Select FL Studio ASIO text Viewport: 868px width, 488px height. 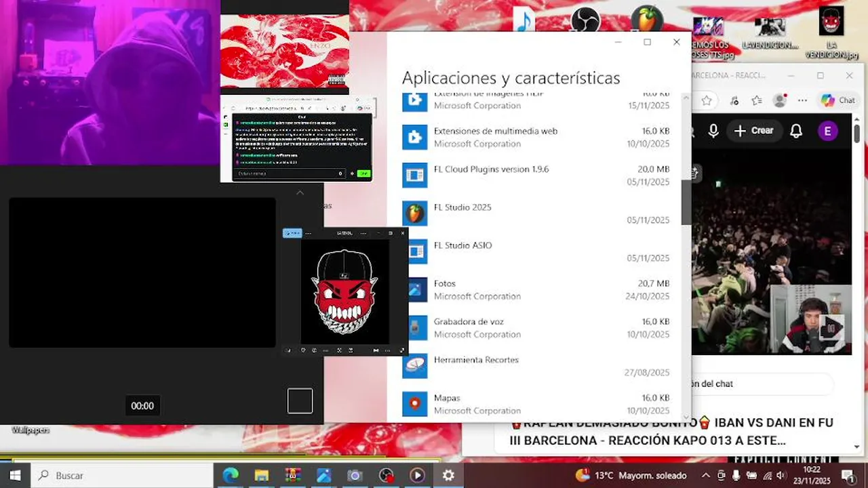click(x=463, y=245)
